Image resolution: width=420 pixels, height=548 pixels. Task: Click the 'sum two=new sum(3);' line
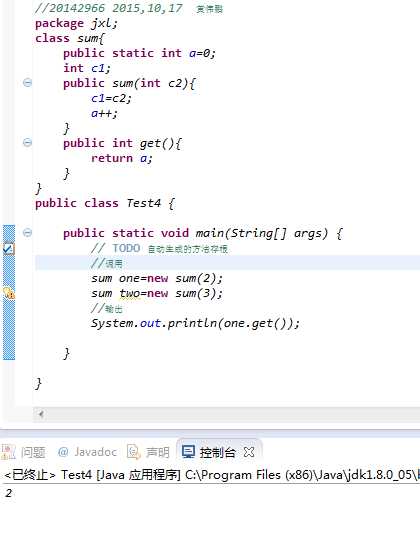pos(157,293)
